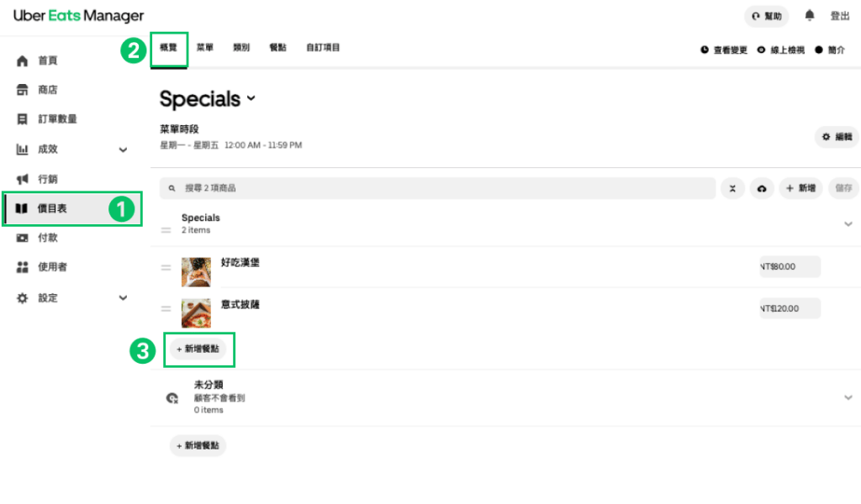Expand the 未分類 category section
Image resolution: width=861 pixels, height=504 pixels.
pos(848,397)
